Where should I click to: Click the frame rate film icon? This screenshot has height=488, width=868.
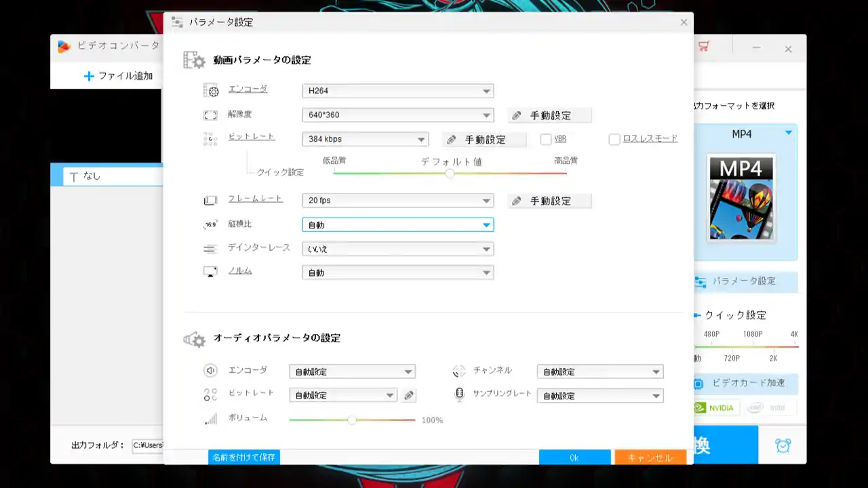click(x=210, y=201)
